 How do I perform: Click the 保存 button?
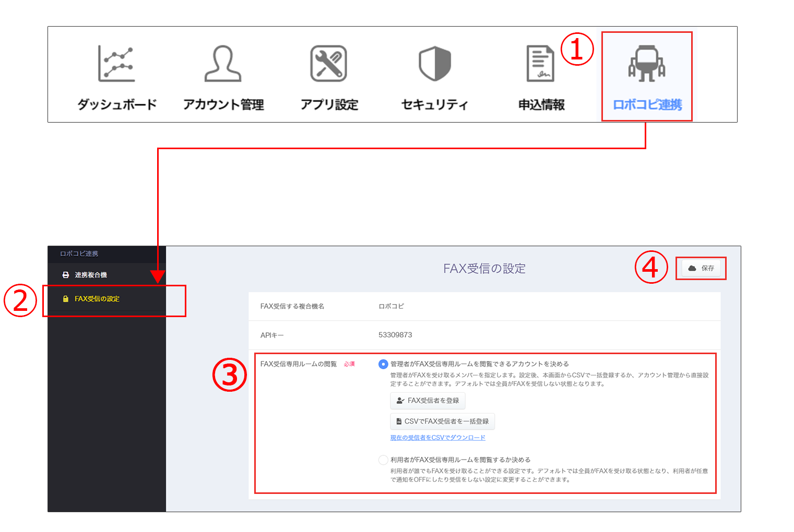[x=701, y=268]
